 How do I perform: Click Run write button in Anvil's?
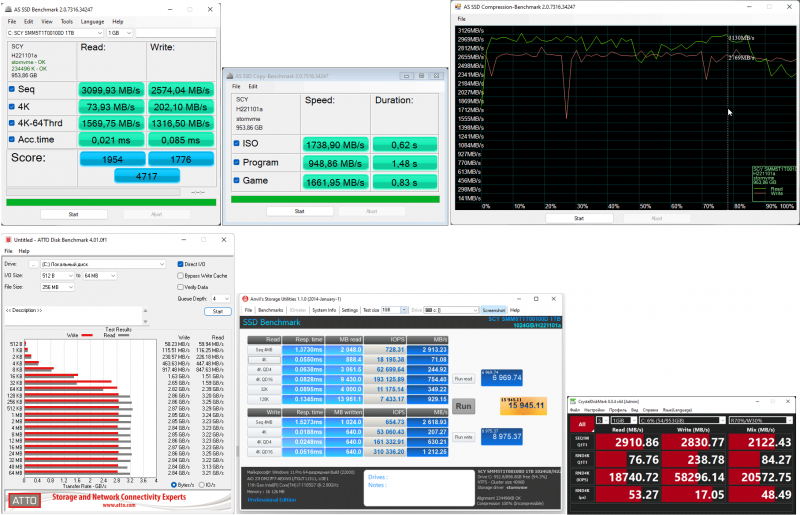point(463,437)
